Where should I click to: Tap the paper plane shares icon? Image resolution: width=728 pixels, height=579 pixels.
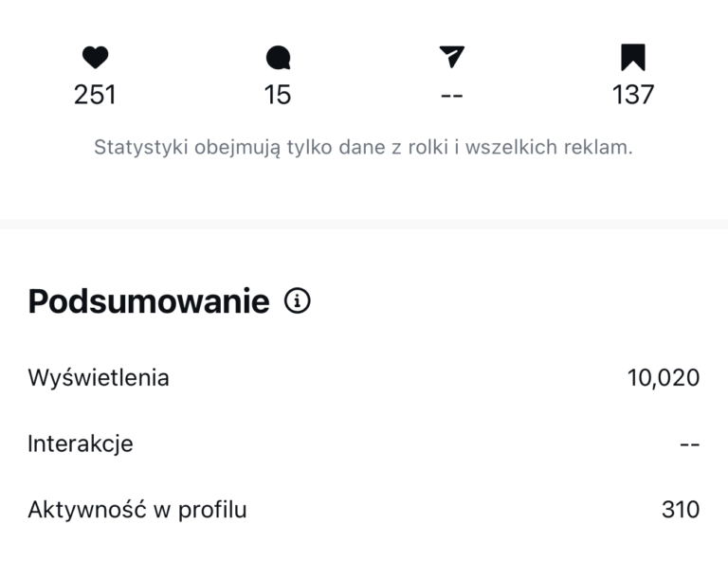[x=452, y=57]
